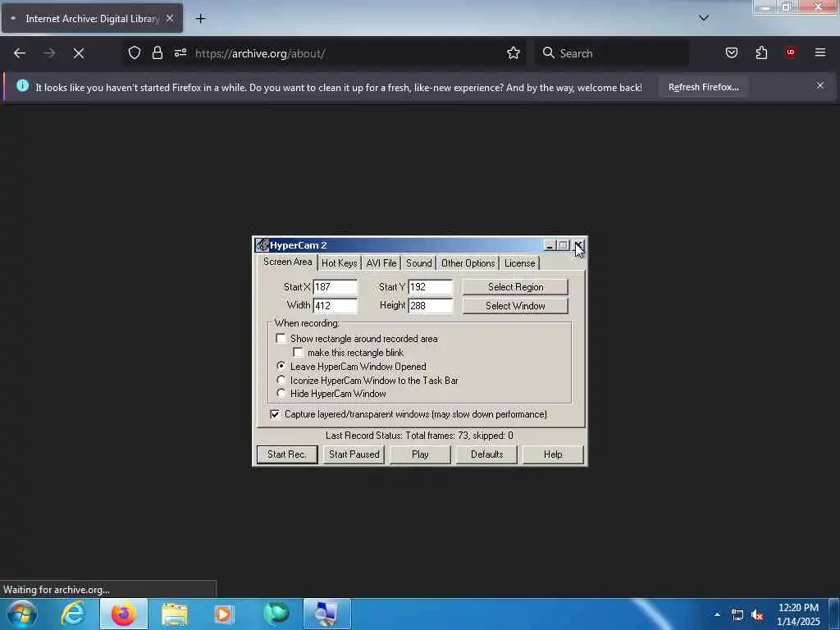
Task: Open site permissions icon in address bar
Action: click(x=180, y=52)
